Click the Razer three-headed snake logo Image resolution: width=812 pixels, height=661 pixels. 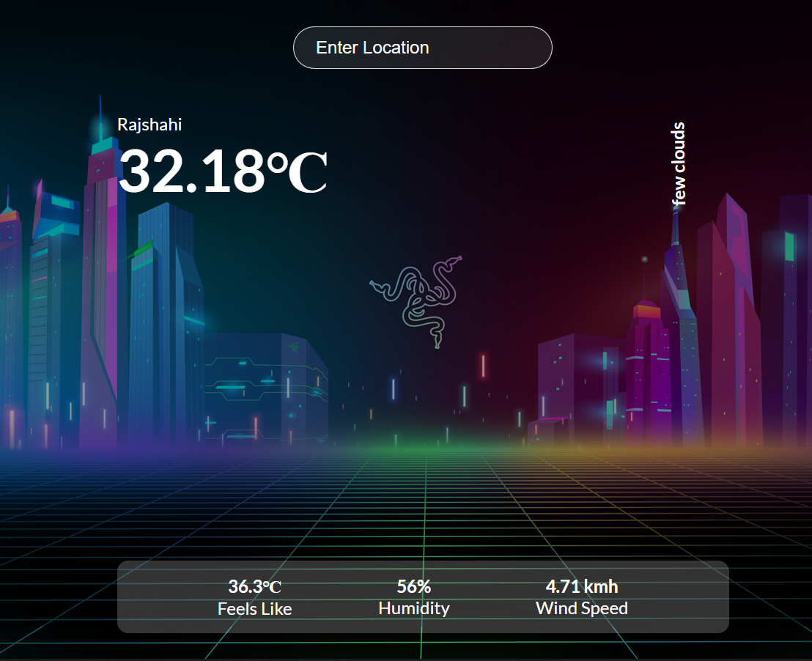click(x=416, y=300)
